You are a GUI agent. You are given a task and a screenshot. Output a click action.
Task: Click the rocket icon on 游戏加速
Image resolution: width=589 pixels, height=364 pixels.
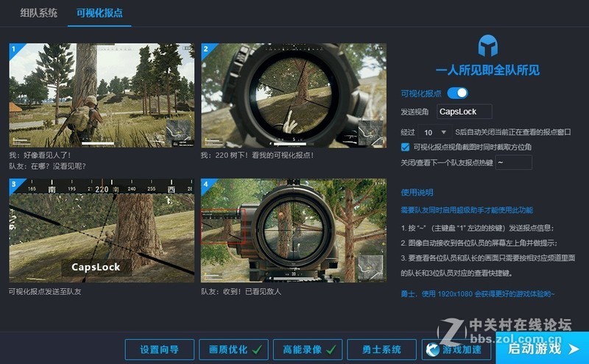433,350
